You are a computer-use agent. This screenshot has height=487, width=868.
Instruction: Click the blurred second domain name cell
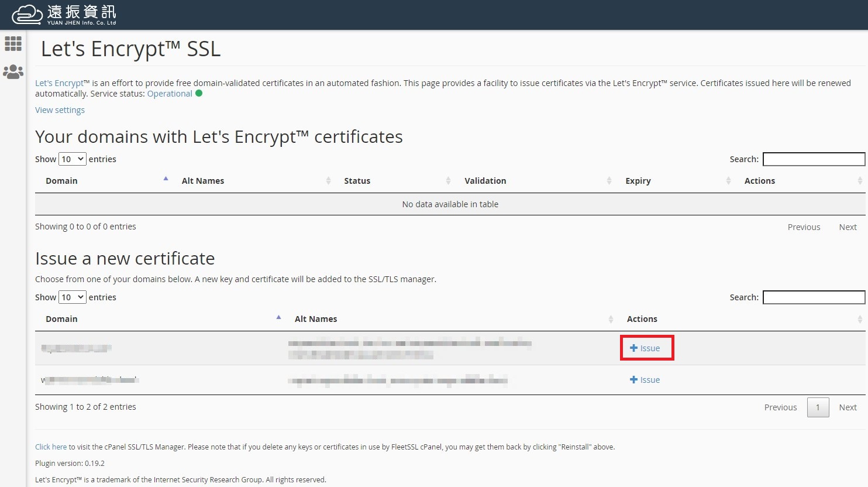coord(89,380)
